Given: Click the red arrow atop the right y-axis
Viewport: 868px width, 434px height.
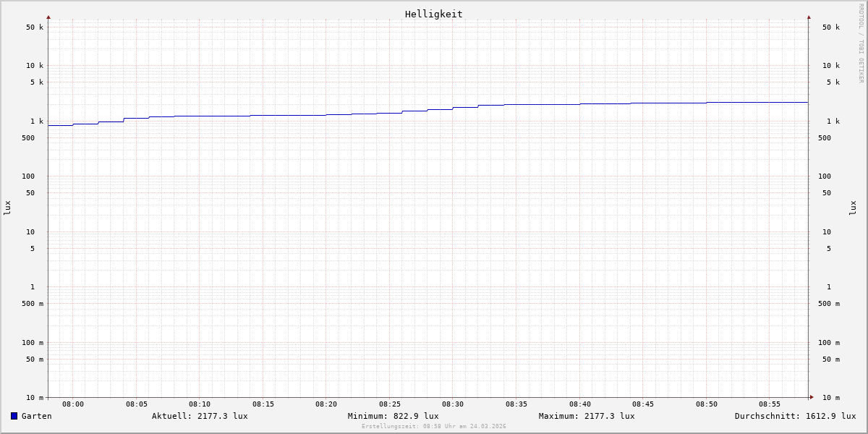Looking at the screenshot, I should (809, 17).
